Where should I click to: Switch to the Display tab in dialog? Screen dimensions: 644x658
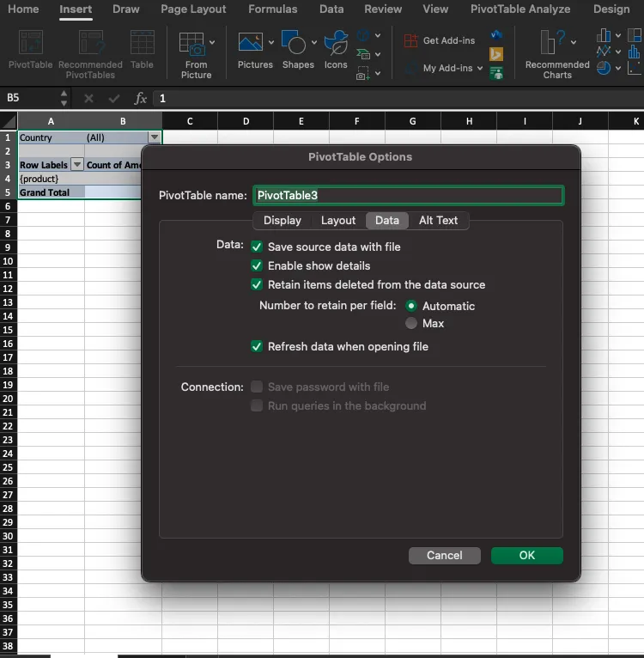click(283, 220)
